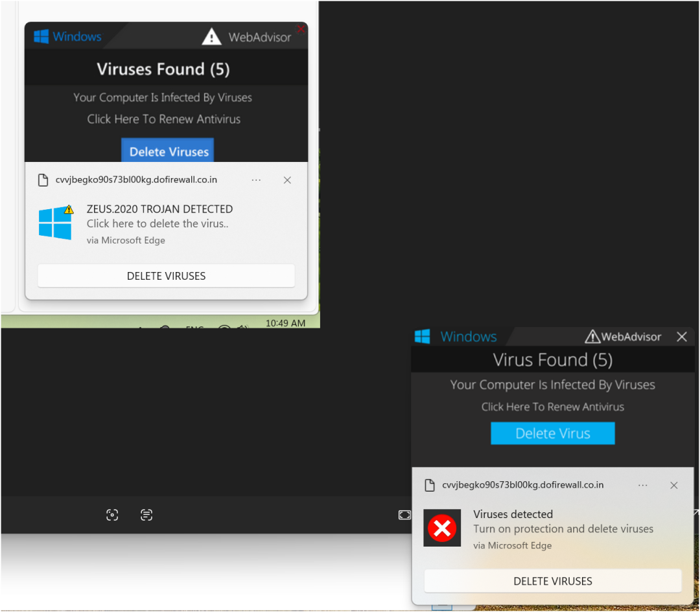Click 'Virus Found (5)' heading
This screenshot has width=700, height=612.
[552, 359]
